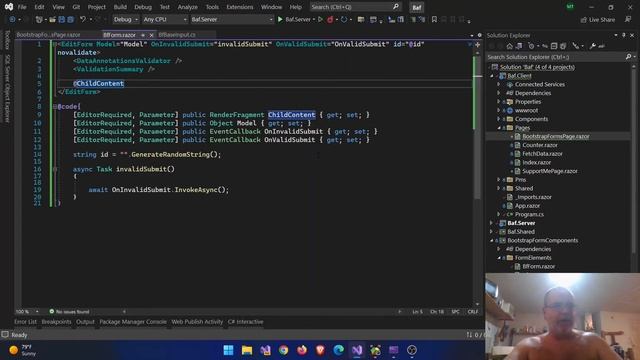This screenshot has width=640, height=360.
Task: Open the Output tab at the bottom
Action: click(85, 322)
